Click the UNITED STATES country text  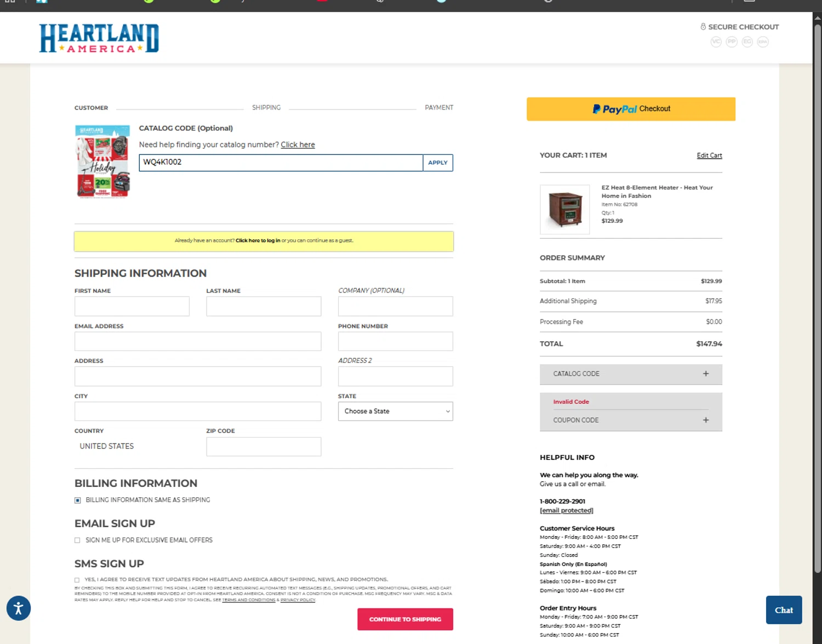(x=107, y=446)
